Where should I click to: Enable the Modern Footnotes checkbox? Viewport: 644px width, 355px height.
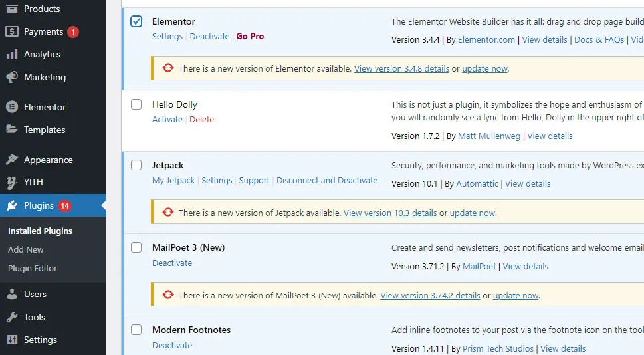[136, 330]
